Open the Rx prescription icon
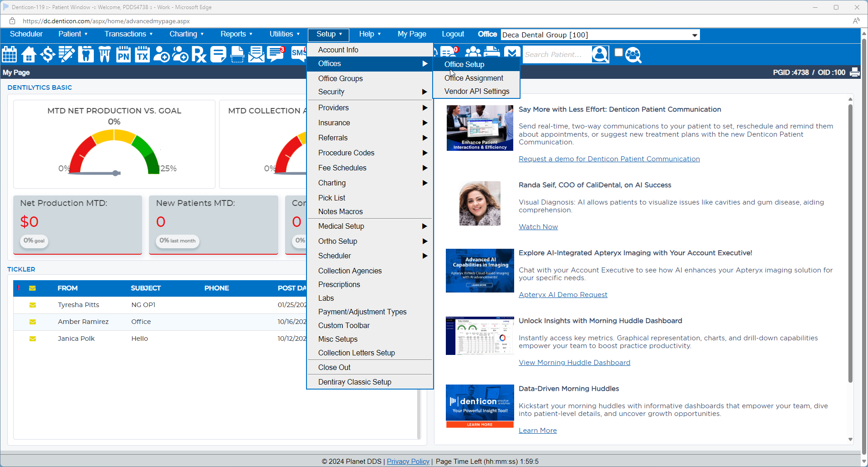Viewport: 868px width, 467px height. pyautogui.click(x=199, y=54)
